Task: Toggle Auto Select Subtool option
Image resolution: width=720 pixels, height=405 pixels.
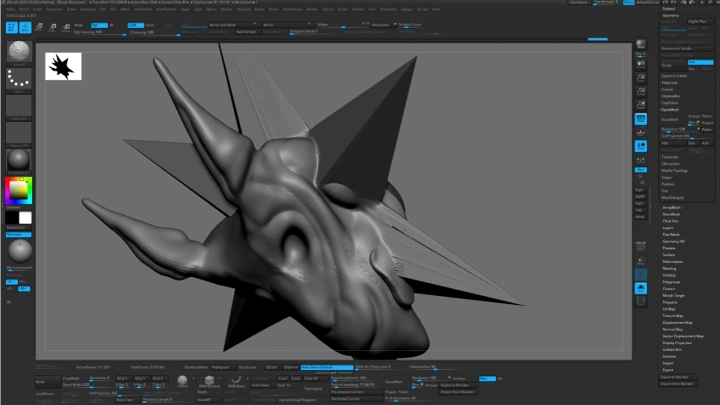Action: (x=327, y=367)
